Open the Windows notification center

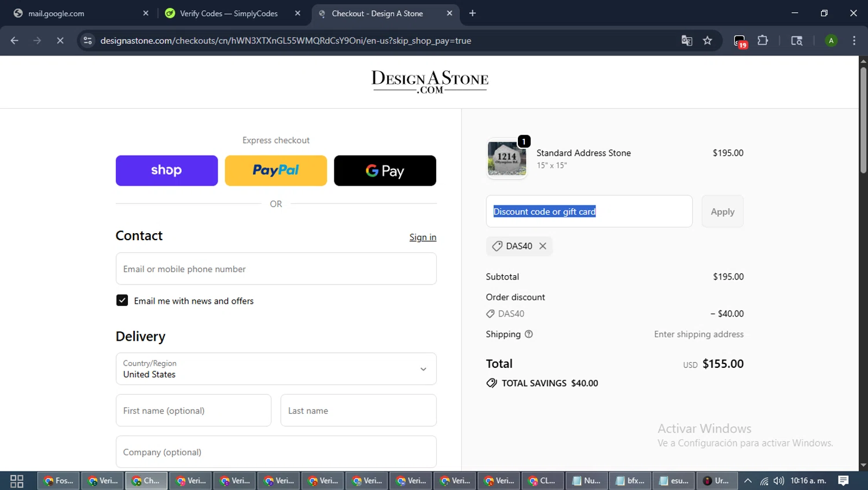844,481
